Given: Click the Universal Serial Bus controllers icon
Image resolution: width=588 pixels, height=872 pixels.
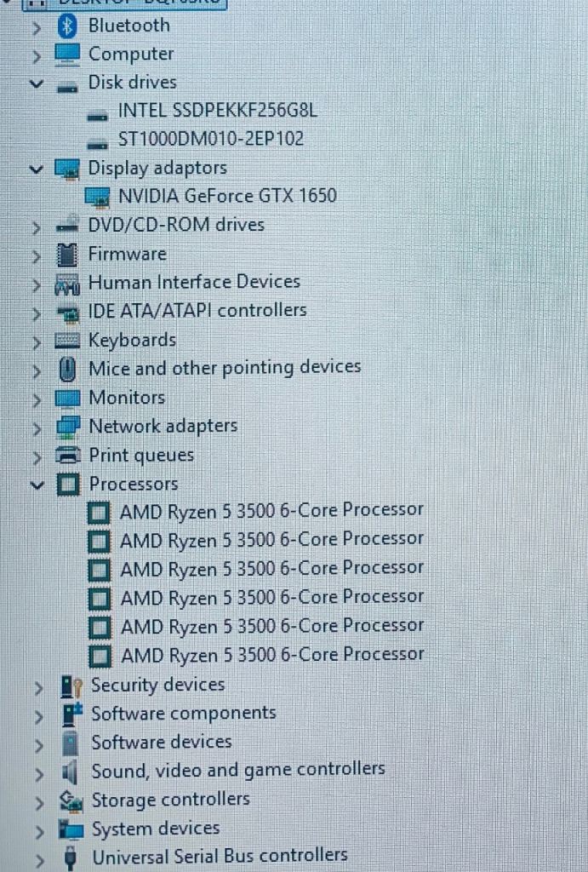Looking at the screenshot, I should click(71, 857).
